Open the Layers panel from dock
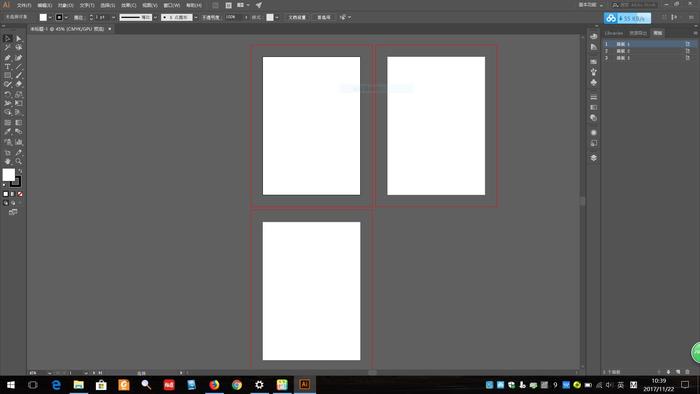Viewport: 700px width, 394px height. [593, 158]
